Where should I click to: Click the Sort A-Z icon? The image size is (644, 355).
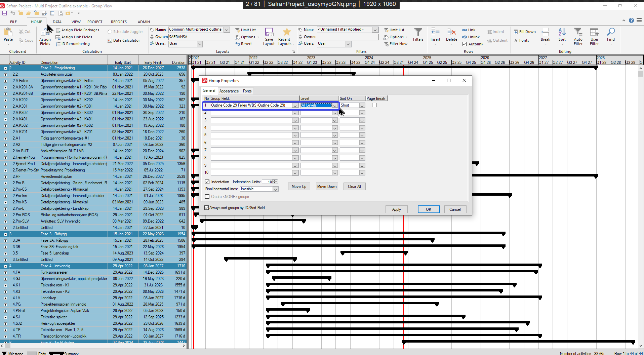562,33
